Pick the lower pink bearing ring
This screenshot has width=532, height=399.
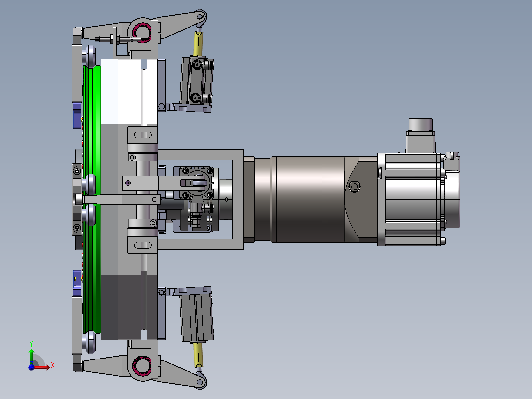point(142,366)
